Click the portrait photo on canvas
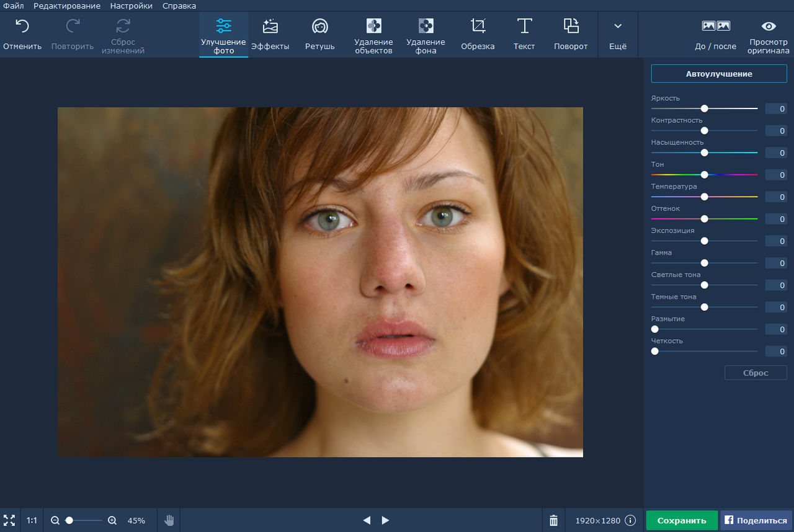This screenshot has height=532, width=794. click(x=320, y=282)
